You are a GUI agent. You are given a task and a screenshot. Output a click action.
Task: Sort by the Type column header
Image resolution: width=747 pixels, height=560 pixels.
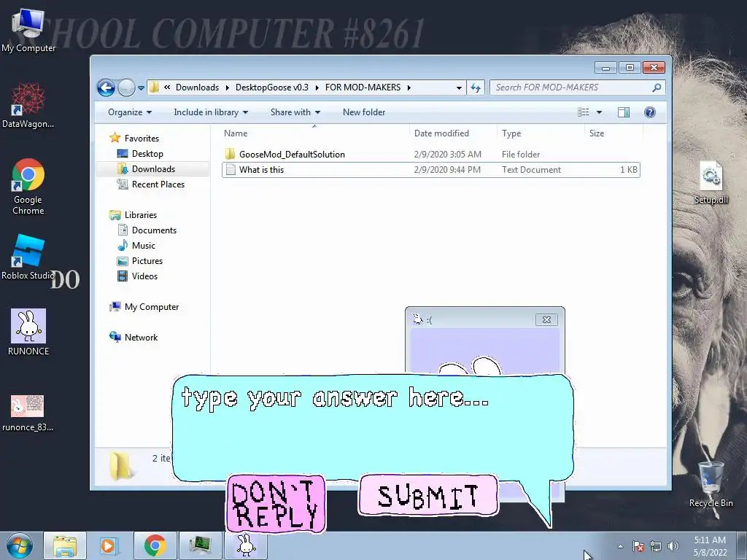click(x=541, y=133)
